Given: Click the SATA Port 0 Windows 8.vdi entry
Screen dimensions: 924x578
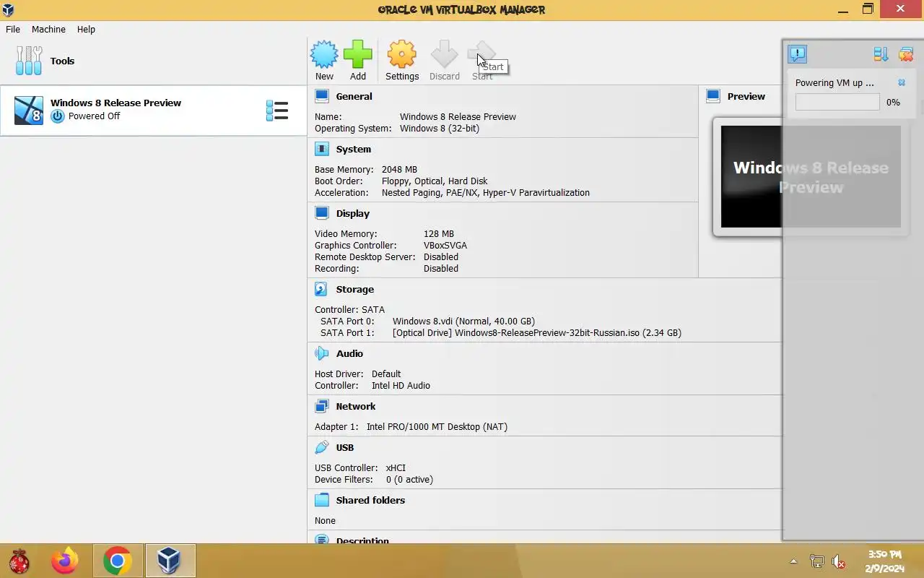Looking at the screenshot, I should tap(463, 321).
